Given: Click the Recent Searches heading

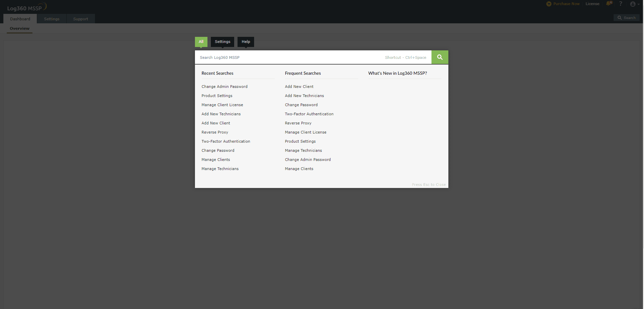Looking at the screenshot, I should (217, 73).
